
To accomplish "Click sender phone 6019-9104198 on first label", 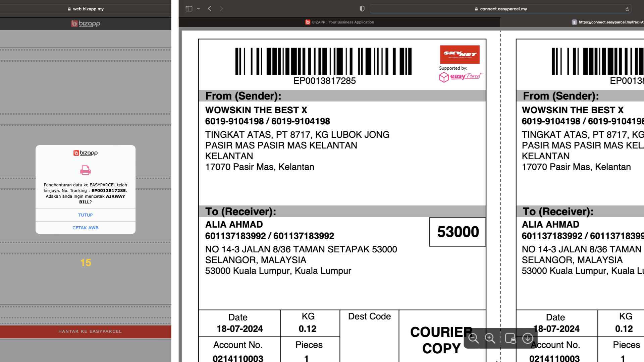I will pyautogui.click(x=268, y=121).
